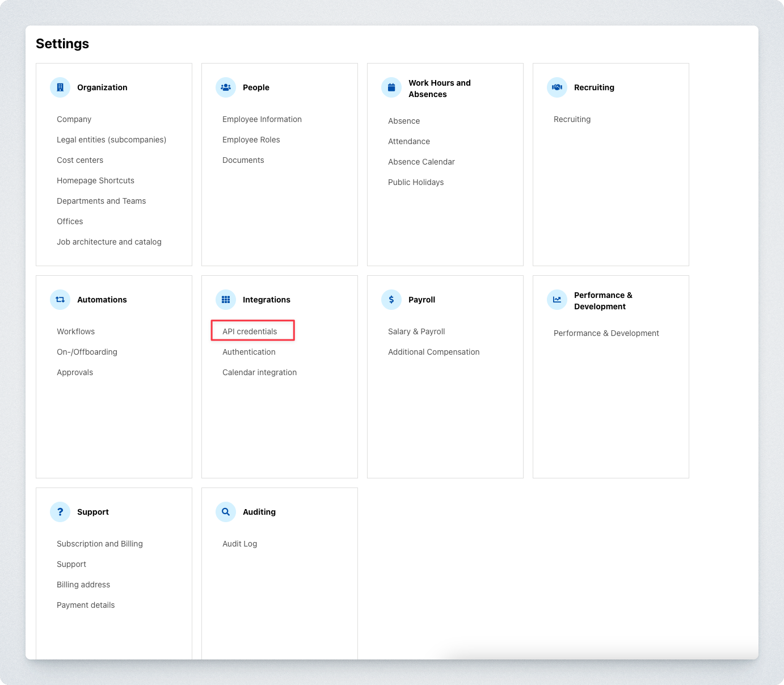Click the Support question mark icon

pyautogui.click(x=60, y=512)
